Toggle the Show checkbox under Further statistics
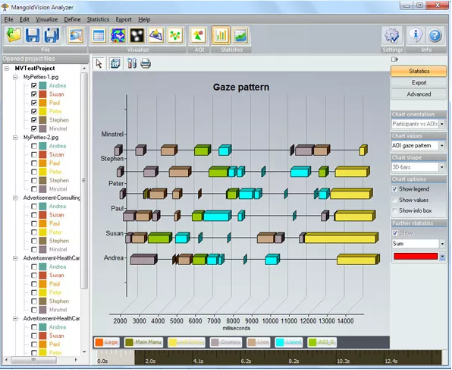This screenshot has width=452, height=370. (395, 233)
